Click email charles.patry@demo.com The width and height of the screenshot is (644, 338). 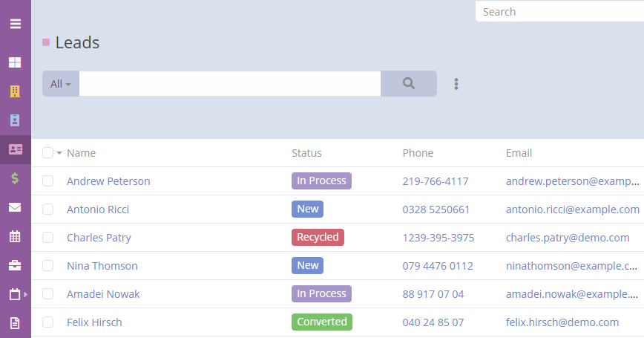click(568, 238)
